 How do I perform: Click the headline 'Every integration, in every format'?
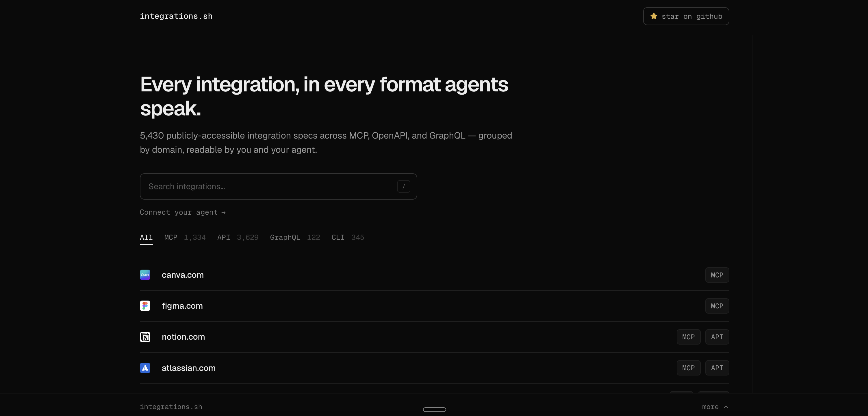point(324,96)
